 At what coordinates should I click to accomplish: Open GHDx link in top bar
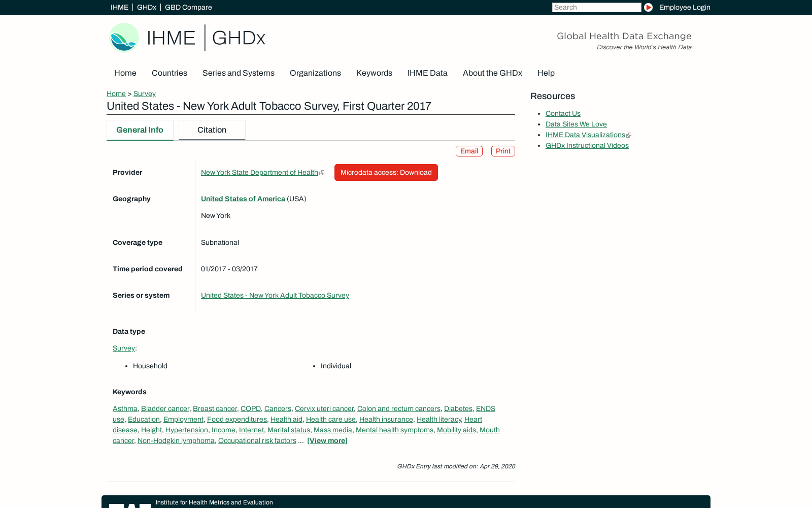tap(147, 7)
